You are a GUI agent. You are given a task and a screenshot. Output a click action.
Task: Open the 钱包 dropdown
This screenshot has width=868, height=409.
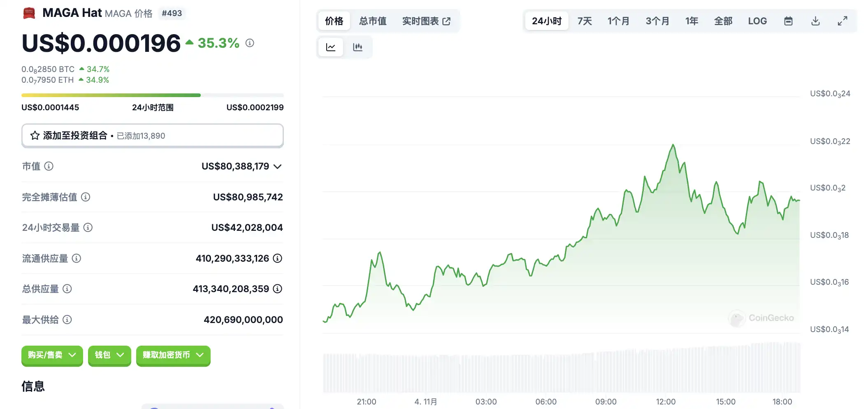pyautogui.click(x=109, y=355)
